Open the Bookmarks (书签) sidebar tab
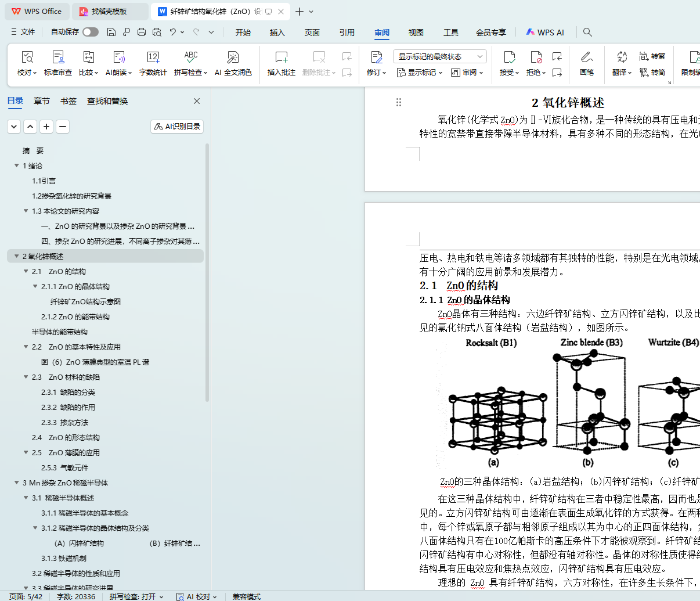This screenshot has width=700, height=601. point(68,101)
